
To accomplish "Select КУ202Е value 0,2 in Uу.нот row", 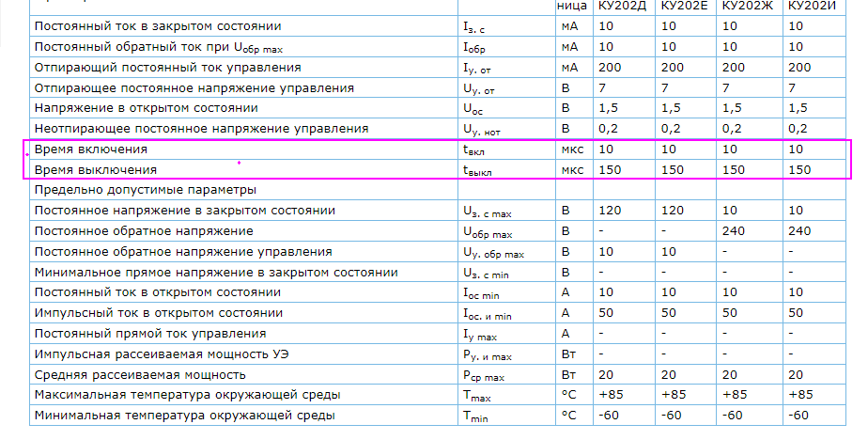I will (671, 129).
